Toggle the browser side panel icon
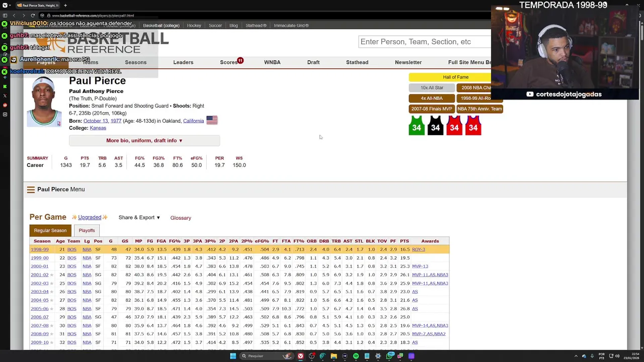Viewport: 644px width, 362px height. pos(5,16)
